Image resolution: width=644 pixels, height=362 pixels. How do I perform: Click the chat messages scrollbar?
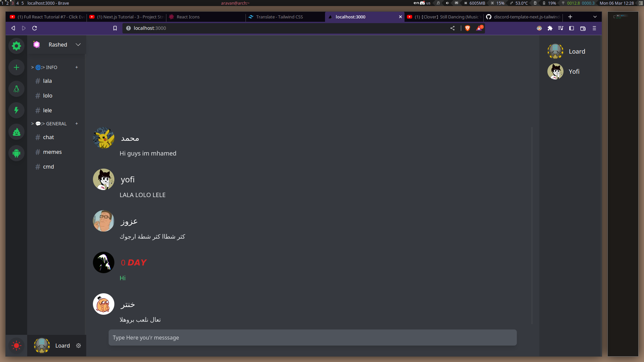pos(532,225)
